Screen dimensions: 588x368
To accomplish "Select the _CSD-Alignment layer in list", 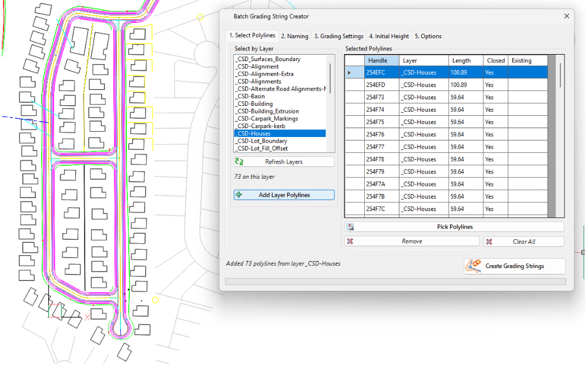I will [x=280, y=66].
